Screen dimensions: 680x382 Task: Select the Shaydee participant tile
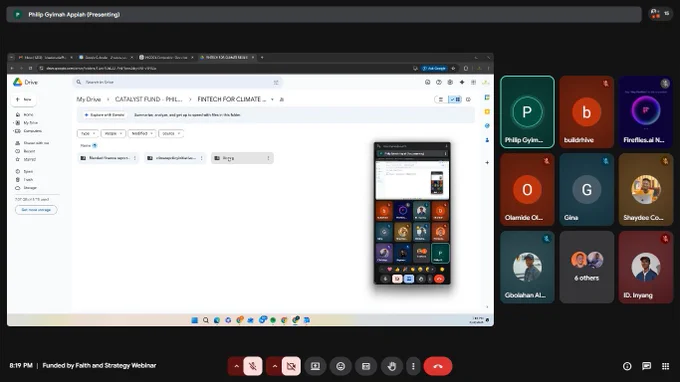coord(646,189)
